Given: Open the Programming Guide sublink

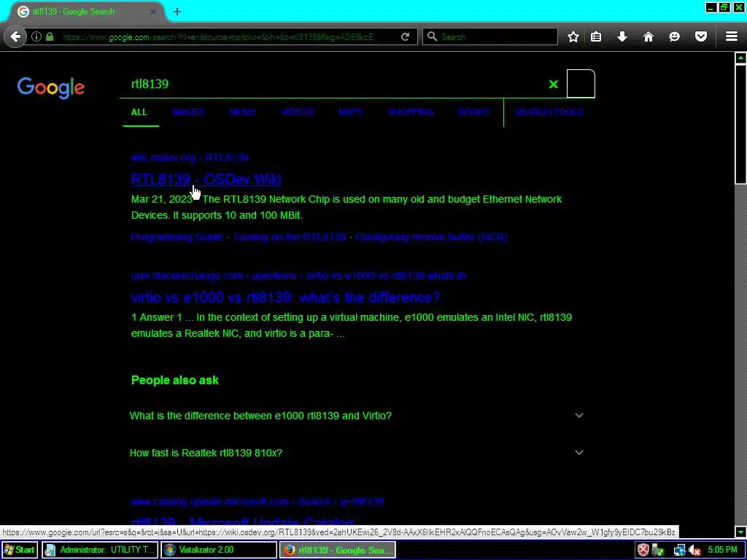Looking at the screenshot, I should click(x=177, y=237).
